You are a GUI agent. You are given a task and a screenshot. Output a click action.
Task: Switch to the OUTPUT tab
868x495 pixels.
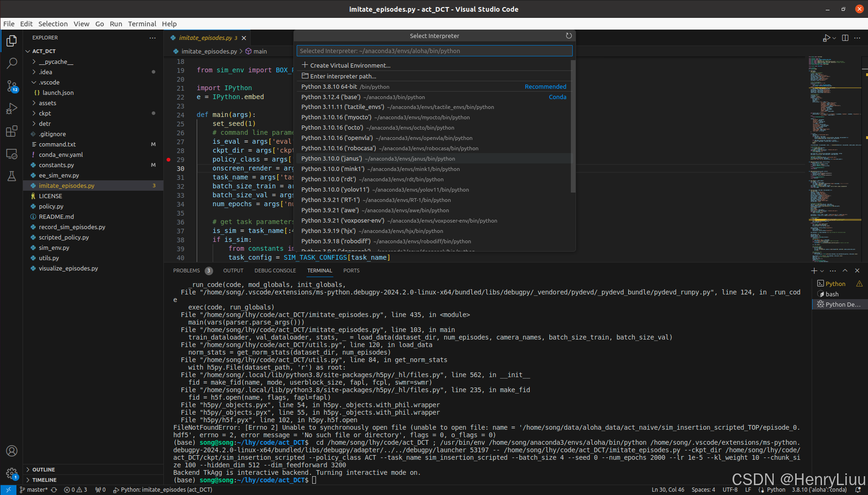click(233, 271)
